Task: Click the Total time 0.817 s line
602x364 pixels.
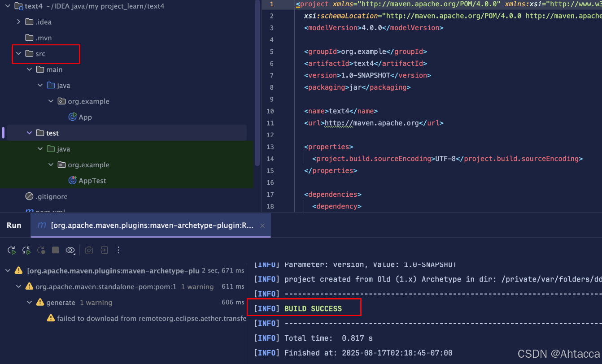Action: (x=313, y=338)
